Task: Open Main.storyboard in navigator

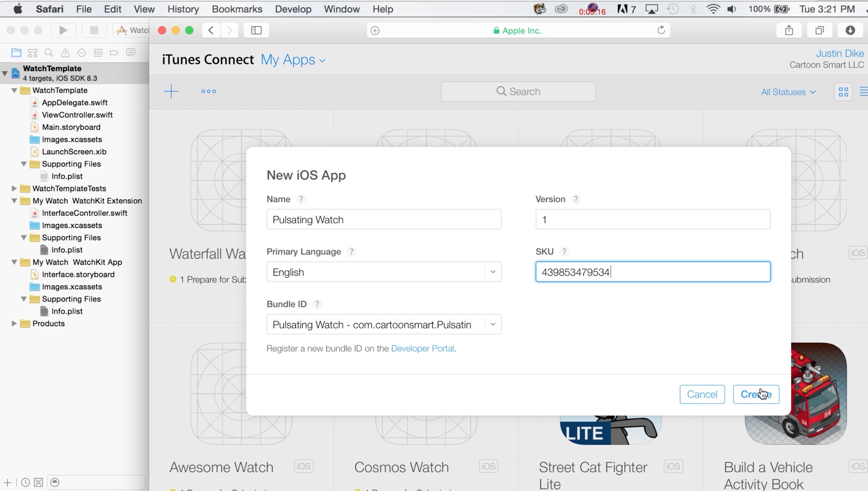Action: pyautogui.click(x=71, y=127)
